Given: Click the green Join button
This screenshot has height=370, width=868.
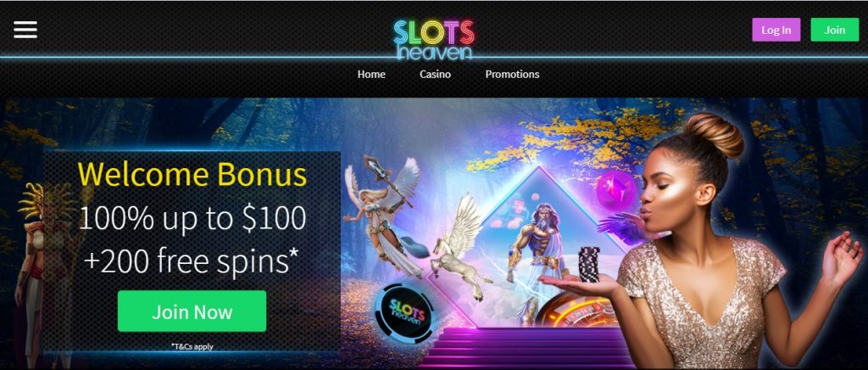Looking at the screenshot, I should (x=834, y=30).
